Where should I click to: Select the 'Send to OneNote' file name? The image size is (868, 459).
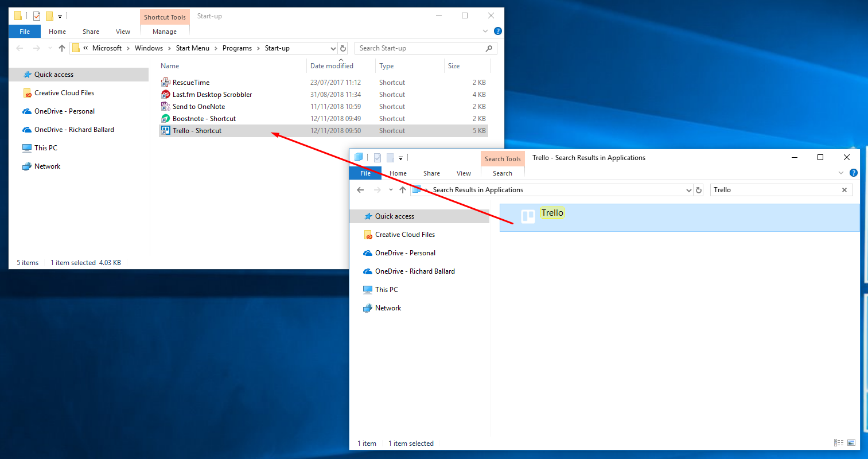click(x=198, y=107)
